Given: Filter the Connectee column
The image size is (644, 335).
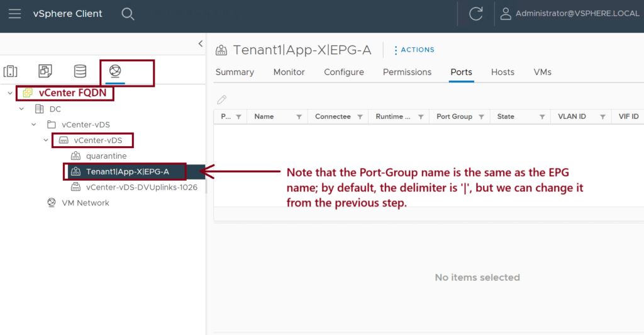Looking at the screenshot, I should click(360, 116).
